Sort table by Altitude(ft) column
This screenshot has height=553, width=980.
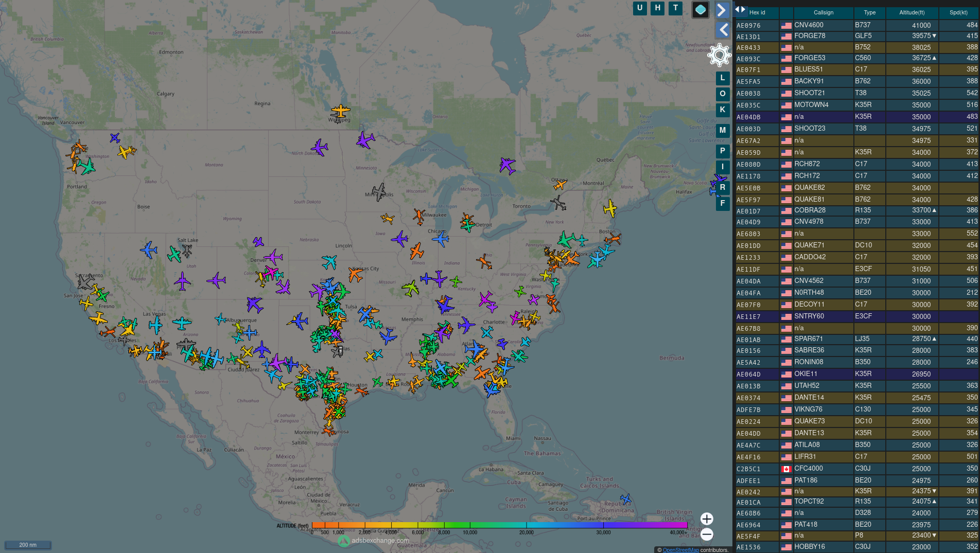912,12
